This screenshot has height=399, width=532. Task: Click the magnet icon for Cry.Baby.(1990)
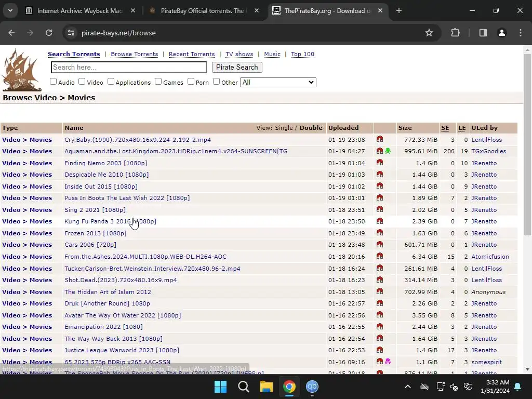tap(380, 139)
